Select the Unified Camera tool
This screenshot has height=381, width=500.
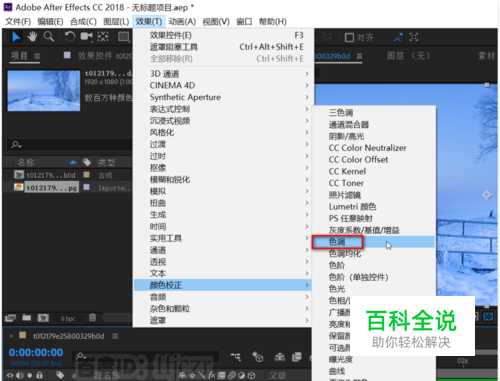86,37
